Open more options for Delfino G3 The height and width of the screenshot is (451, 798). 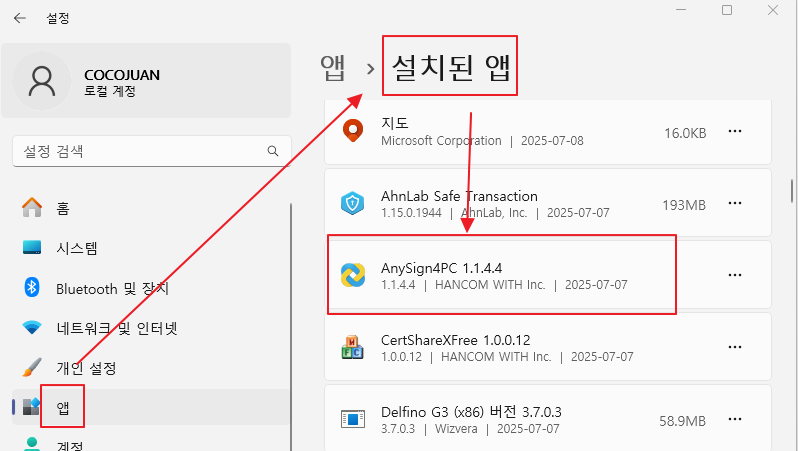pos(735,419)
